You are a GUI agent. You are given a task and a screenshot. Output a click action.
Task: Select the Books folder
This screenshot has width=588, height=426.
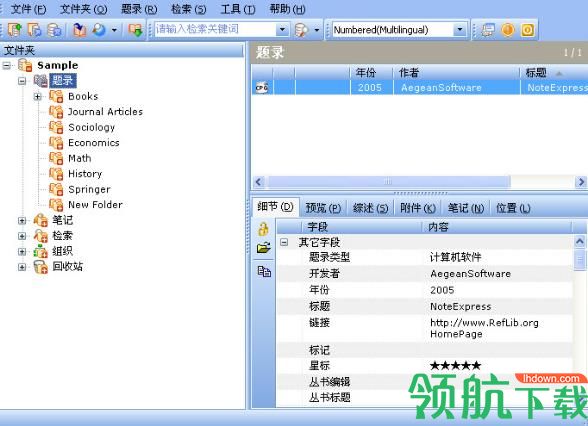(83, 96)
